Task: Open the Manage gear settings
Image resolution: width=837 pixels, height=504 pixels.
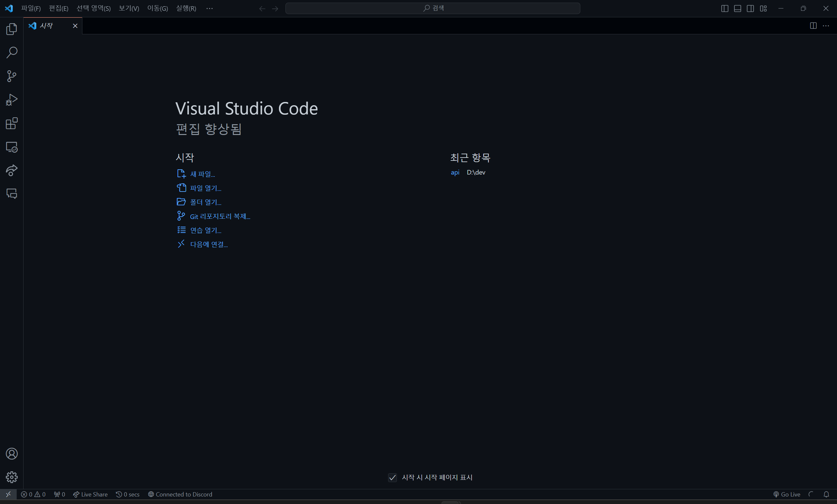Action: 11,477
